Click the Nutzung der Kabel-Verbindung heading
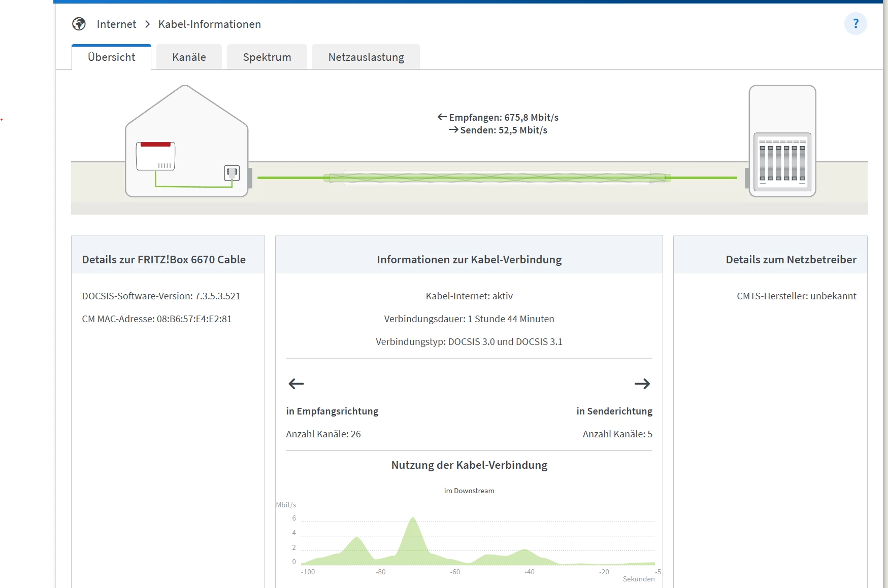Viewport: 888px width, 588px height. coord(469,465)
